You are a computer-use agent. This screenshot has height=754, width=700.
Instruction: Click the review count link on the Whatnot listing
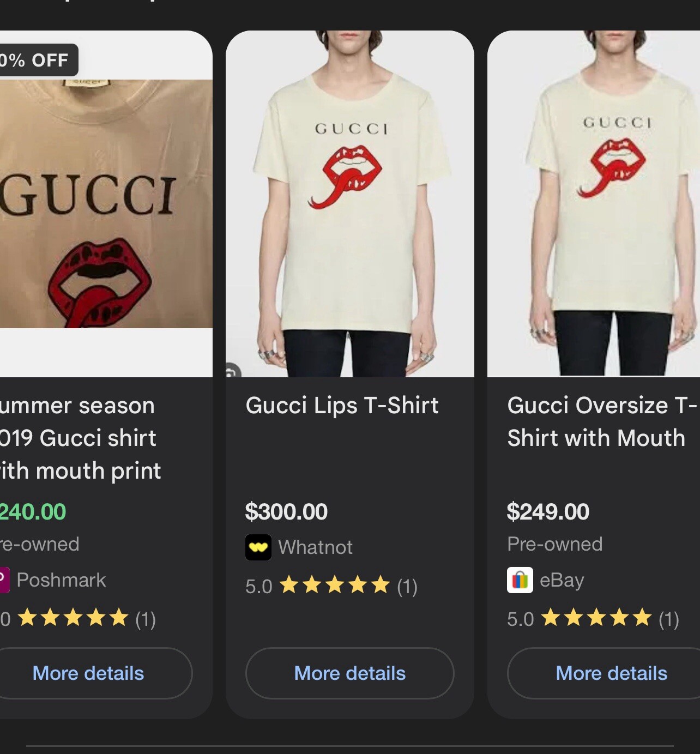click(x=407, y=587)
